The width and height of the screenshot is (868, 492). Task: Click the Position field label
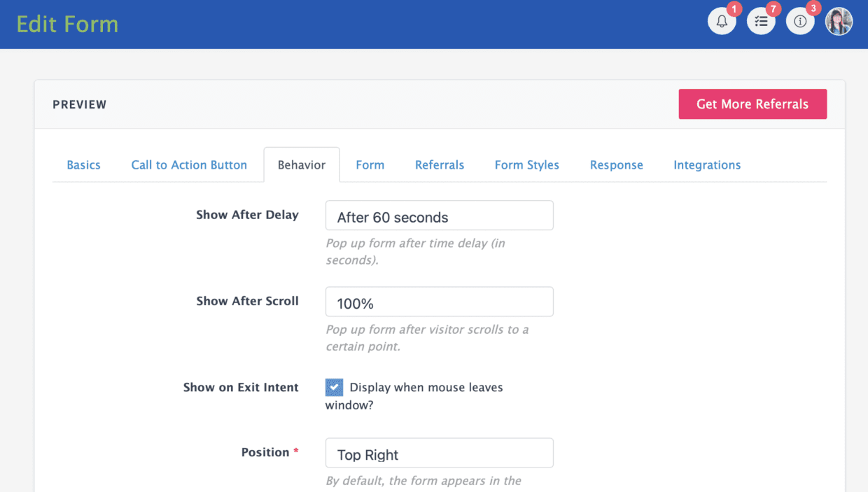click(x=269, y=452)
